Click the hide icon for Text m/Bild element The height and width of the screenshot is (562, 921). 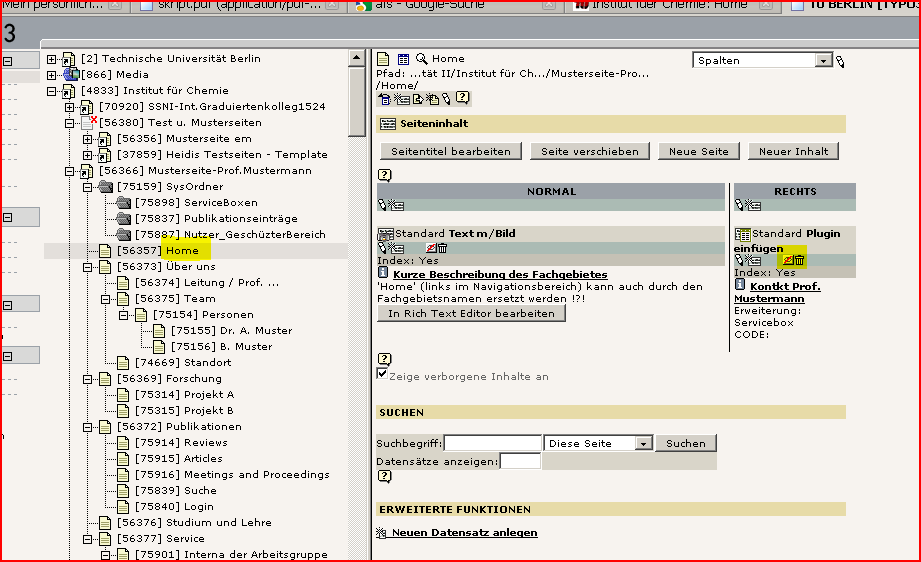431,248
